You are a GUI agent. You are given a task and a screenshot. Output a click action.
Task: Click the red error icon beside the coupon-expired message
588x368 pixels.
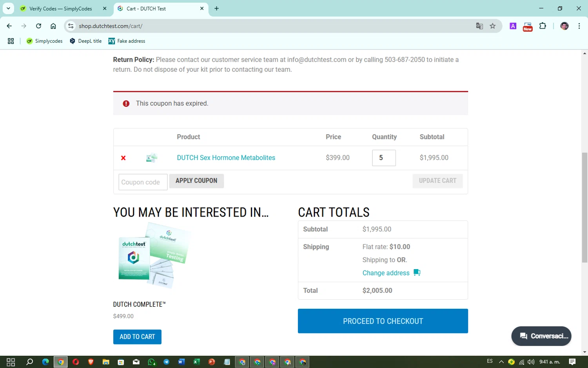click(126, 104)
